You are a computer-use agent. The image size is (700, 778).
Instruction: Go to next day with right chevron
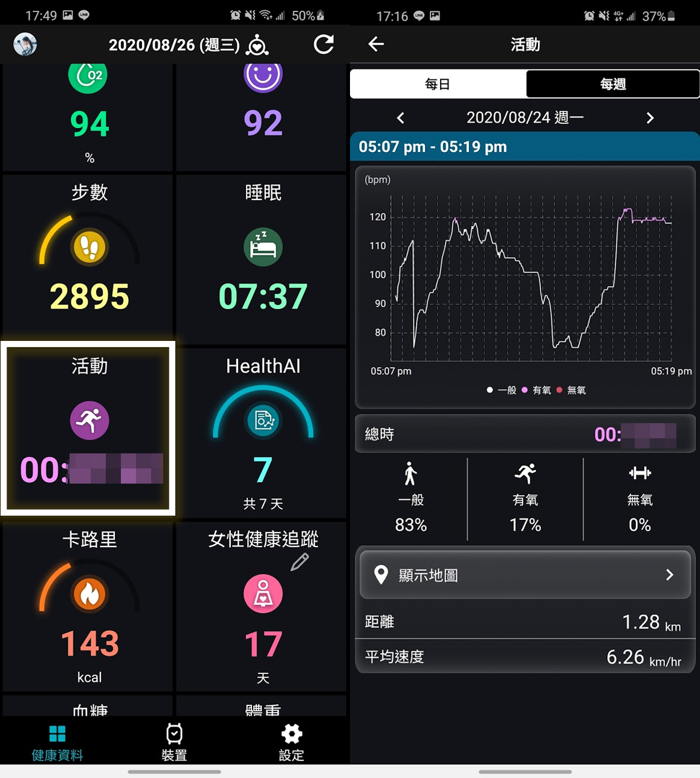[650, 118]
